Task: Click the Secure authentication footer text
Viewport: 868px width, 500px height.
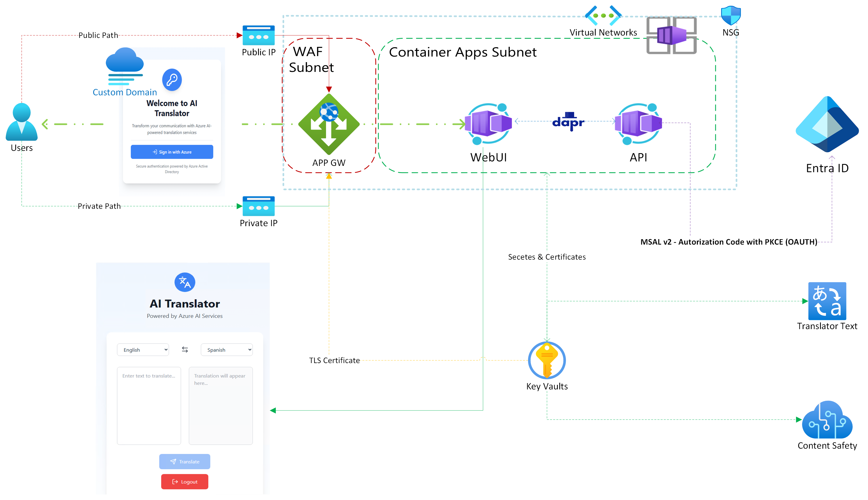Action: [x=172, y=169]
